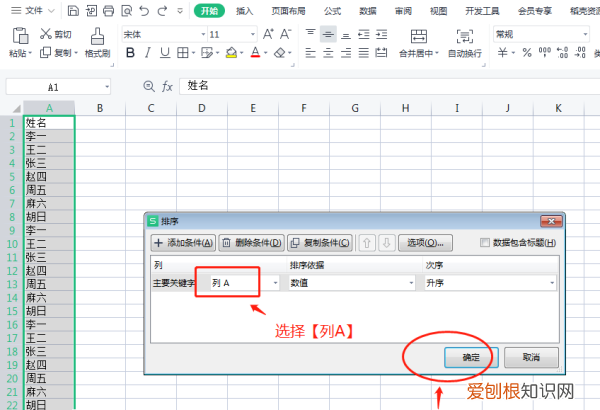Image resolution: width=600 pixels, height=410 pixels.
Task: Click the 复制条件(C) button
Action: 320,243
